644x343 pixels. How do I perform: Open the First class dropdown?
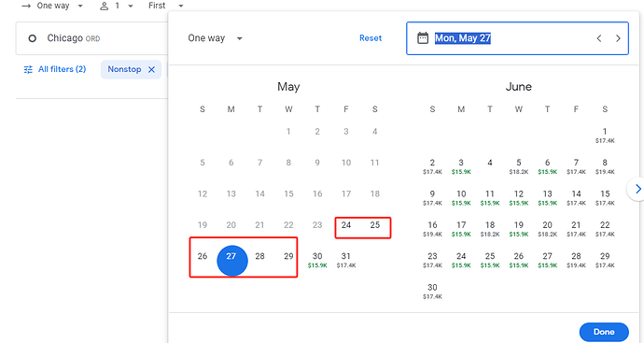[x=166, y=6]
